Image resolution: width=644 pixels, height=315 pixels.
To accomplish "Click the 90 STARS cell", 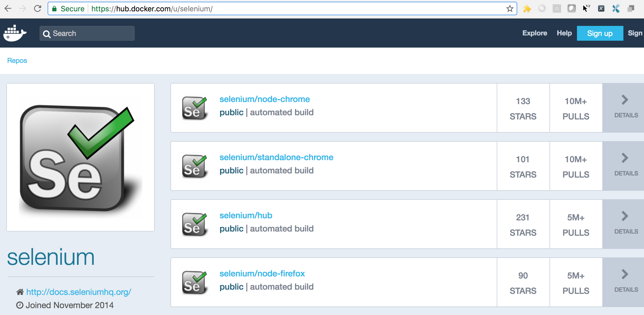I will click(x=523, y=283).
